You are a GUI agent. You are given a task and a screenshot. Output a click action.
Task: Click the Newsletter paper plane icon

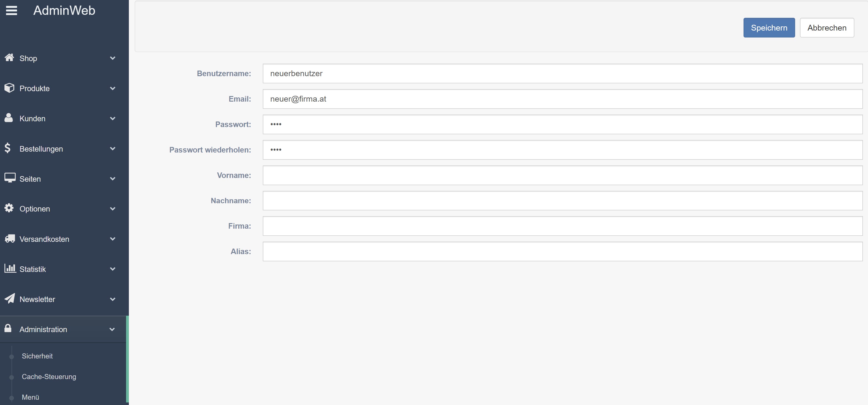(x=10, y=299)
